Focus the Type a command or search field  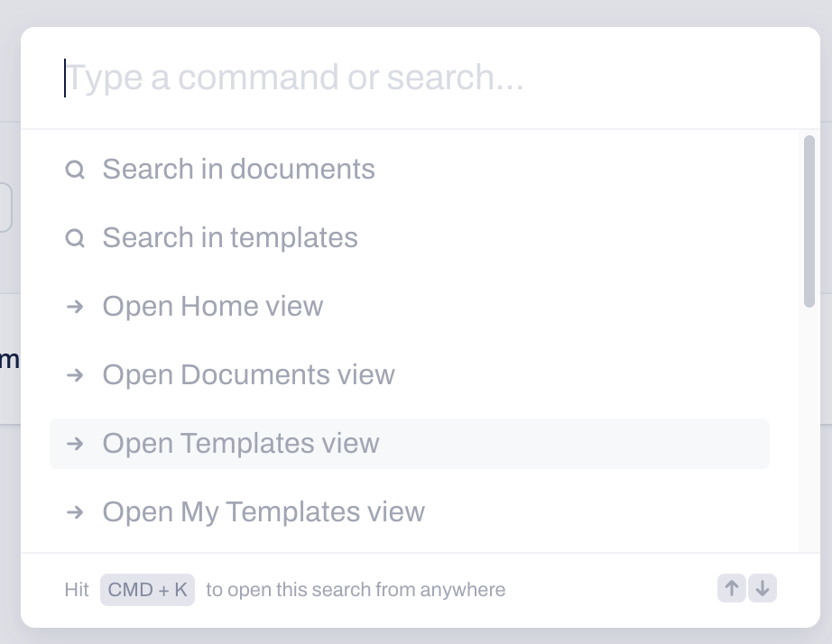[421, 78]
